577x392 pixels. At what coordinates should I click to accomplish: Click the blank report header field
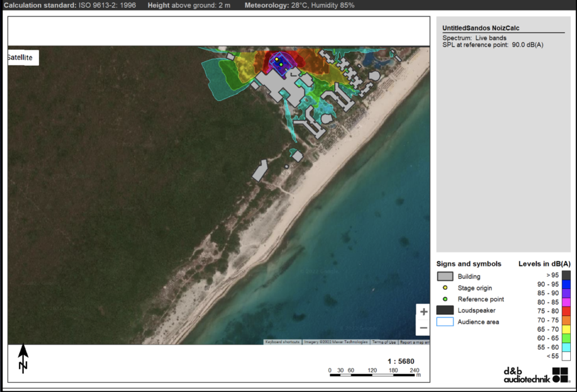pos(219,30)
